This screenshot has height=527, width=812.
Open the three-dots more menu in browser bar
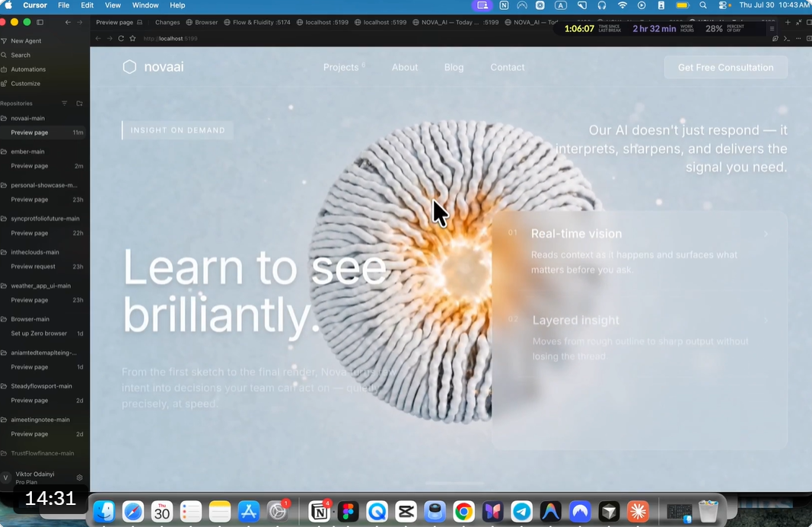point(798,38)
